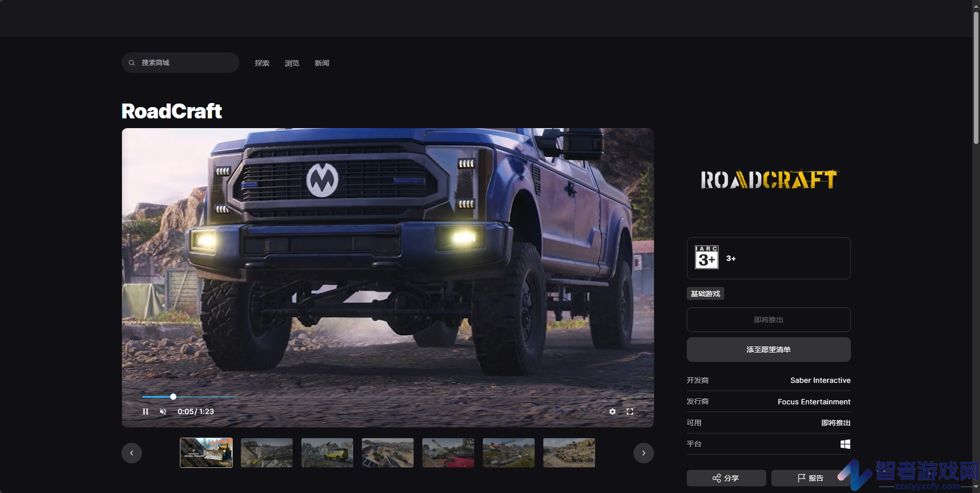This screenshot has width=980, height=493.
Task: Click the 3+ rating text
Action: [x=731, y=258]
